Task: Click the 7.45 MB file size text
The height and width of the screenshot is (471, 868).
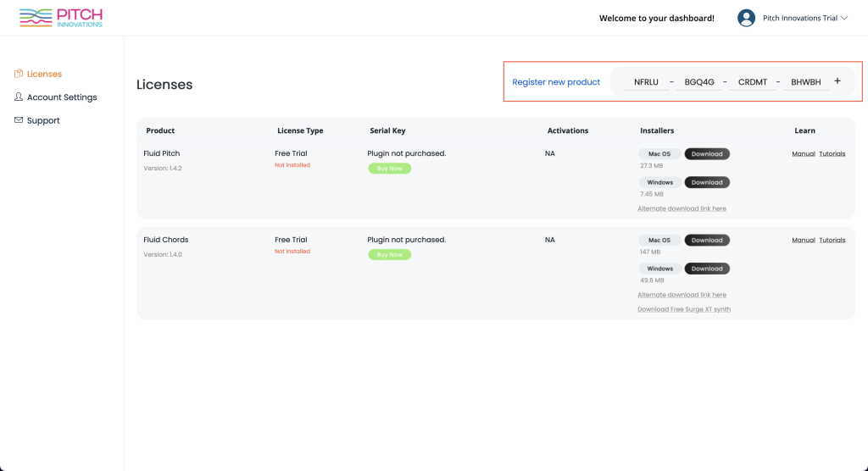Action: (x=652, y=194)
